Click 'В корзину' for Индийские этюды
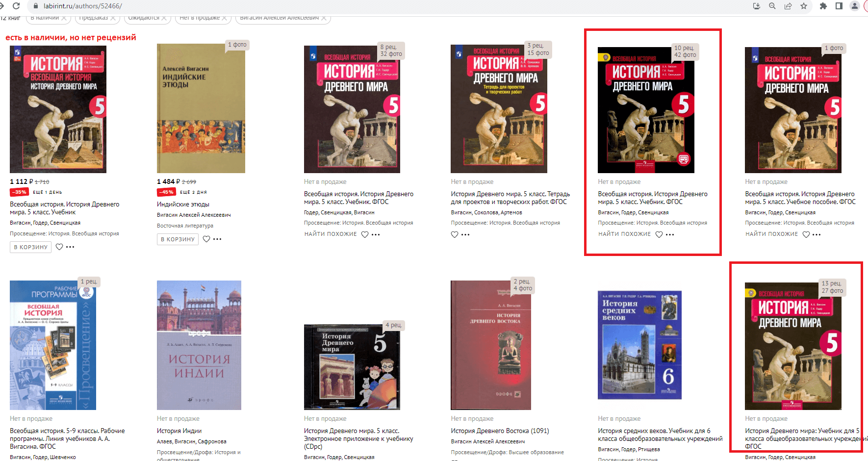868x461 pixels. coord(178,239)
